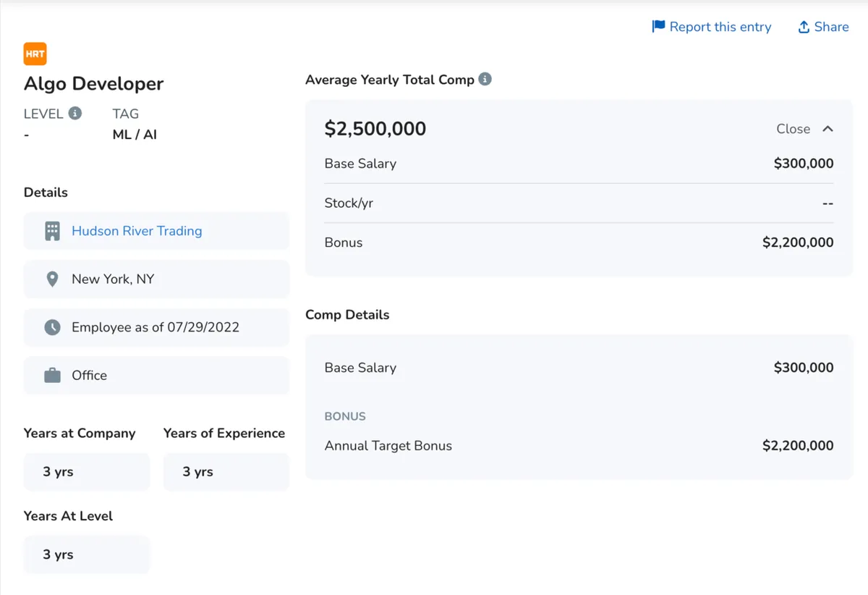
Task: Click the Years of Experience 3 yrs box
Action: 226,472
